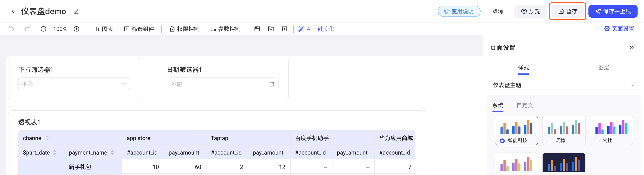Image resolution: width=644 pixels, height=175 pixels.
Task: Insert an image component icon
Action: click(x=271, y=29)
